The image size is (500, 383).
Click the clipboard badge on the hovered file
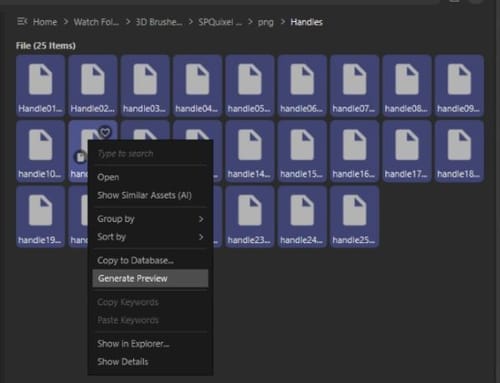pos(80,157)
